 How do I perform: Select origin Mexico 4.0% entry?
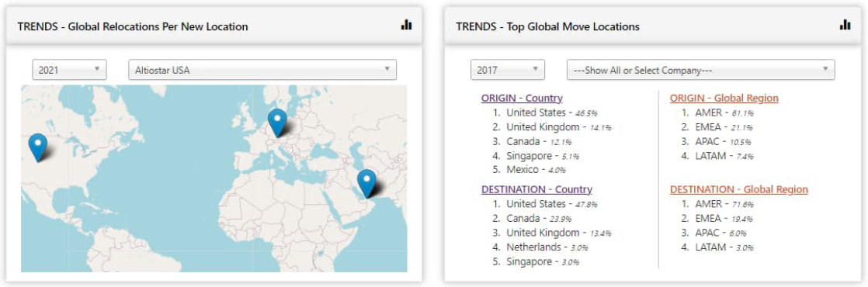(536, 170)
